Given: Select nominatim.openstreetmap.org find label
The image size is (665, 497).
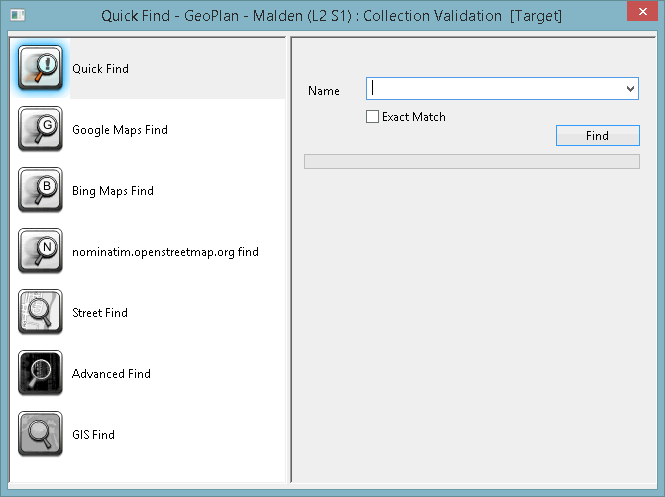Looking at the screenshot, I should [165, 252].
